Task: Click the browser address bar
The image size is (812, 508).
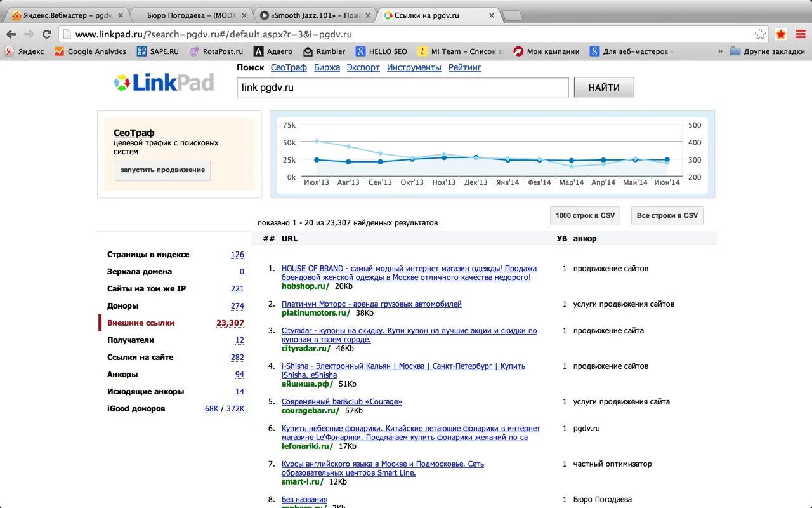Action: click(412, 34)
